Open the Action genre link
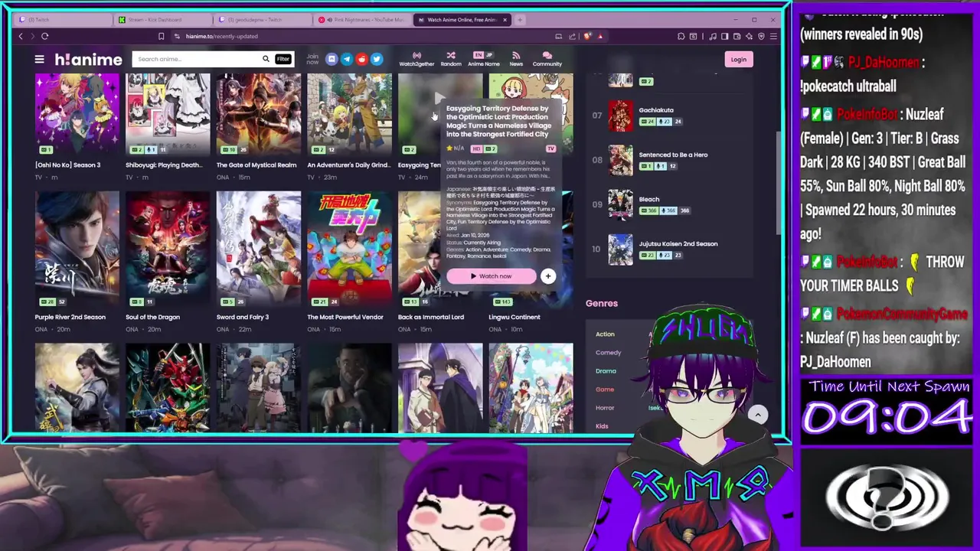Screen dimensions: 980x551 point(605,334)
